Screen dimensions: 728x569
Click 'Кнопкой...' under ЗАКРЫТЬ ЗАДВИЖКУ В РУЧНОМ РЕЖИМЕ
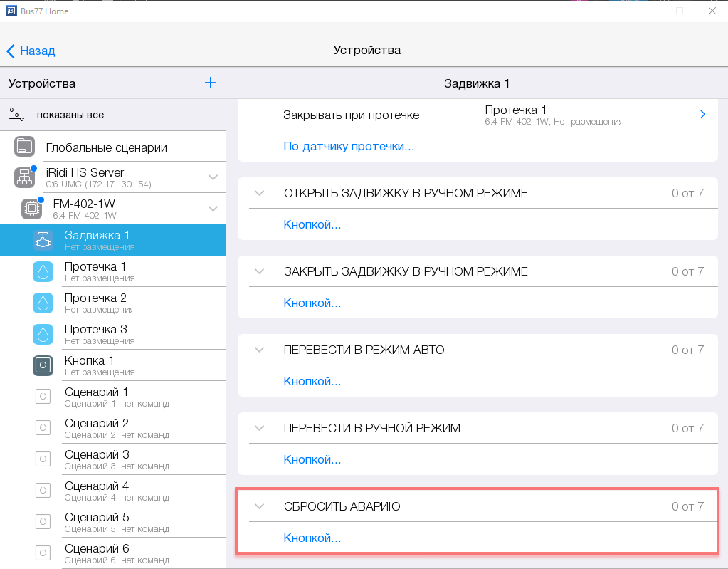coord(312,303)
